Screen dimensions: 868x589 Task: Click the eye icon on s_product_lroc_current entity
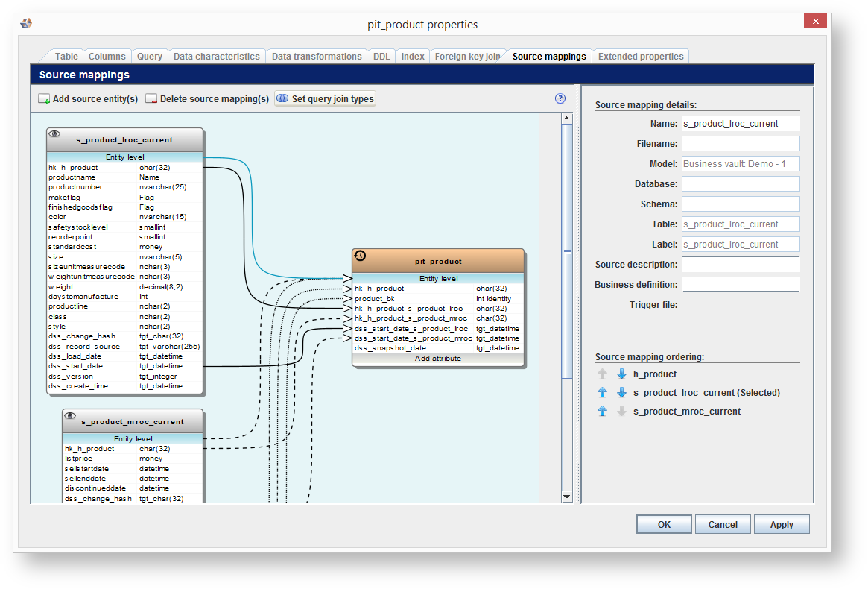tap(54, 134)
